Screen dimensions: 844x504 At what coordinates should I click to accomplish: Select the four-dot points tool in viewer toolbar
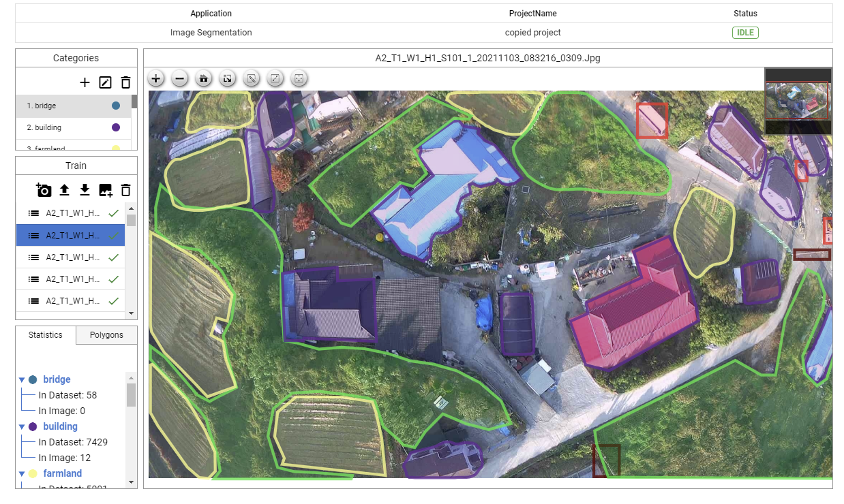tap(299, 78)
